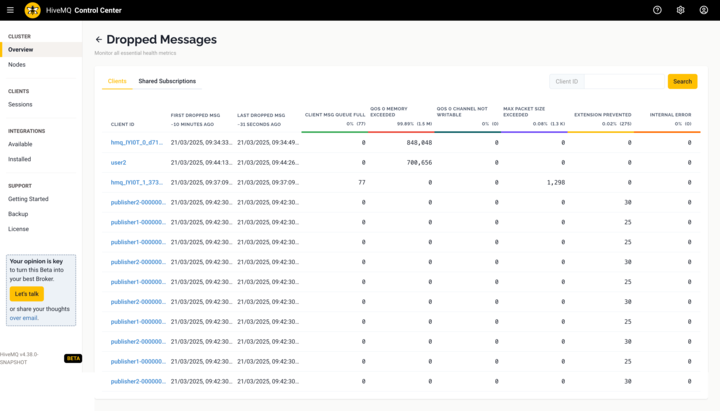Click the Internal Error column header

[x=670, y=115]
